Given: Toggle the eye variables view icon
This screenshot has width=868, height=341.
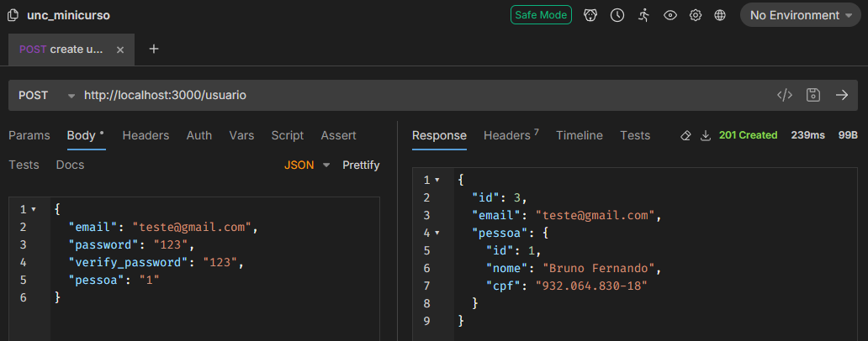Looking at the screenshot, I should coord(670,15).
